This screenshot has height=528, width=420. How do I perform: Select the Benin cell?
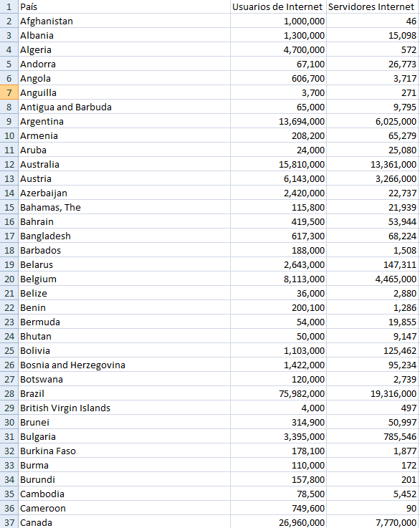click(124, 307)
